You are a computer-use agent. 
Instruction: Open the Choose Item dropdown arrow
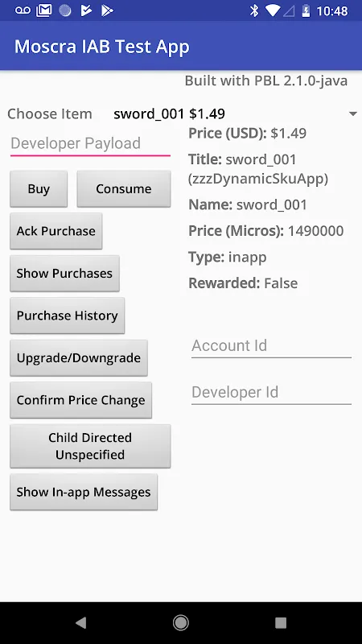(353, 114)
